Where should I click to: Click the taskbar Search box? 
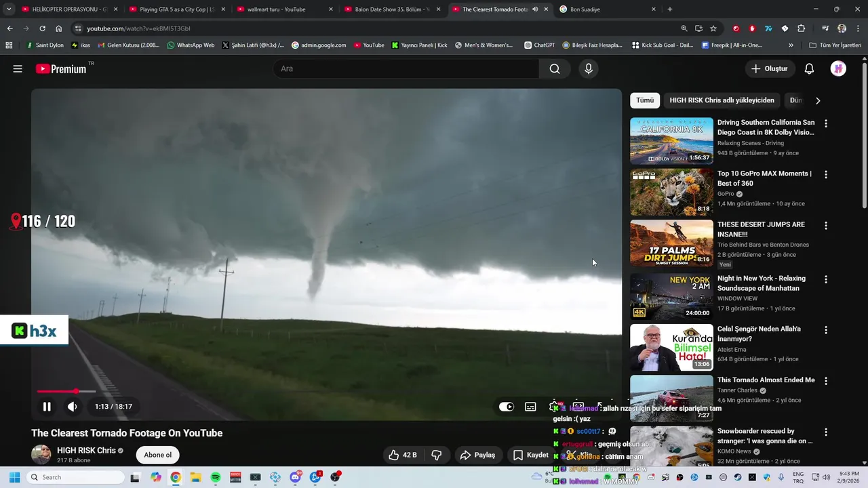(x=76, y=477)
